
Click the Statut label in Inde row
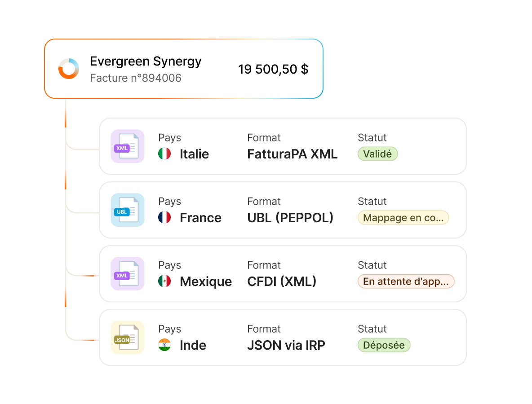[372, 329]
